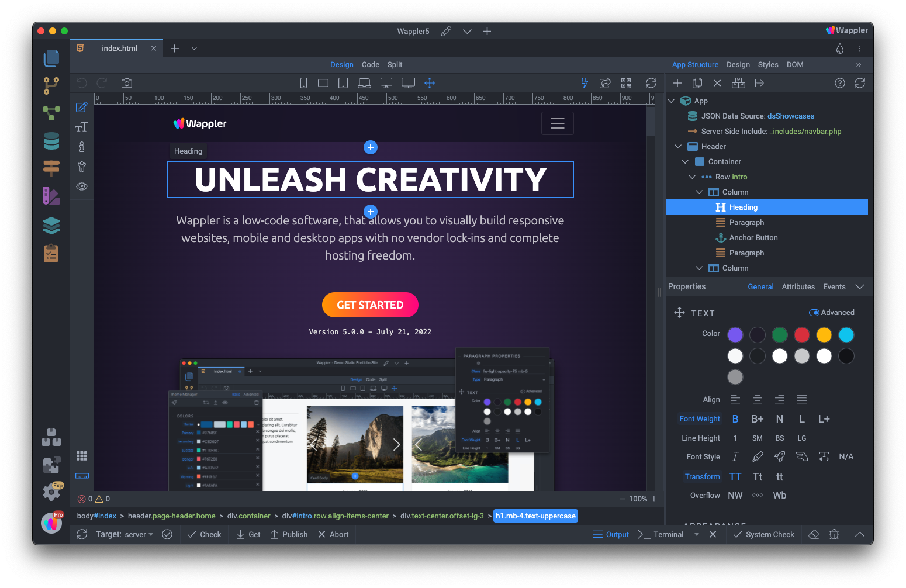Add new component with plus icon
This screenshot has height=588, width=906.
pos(677,83)
